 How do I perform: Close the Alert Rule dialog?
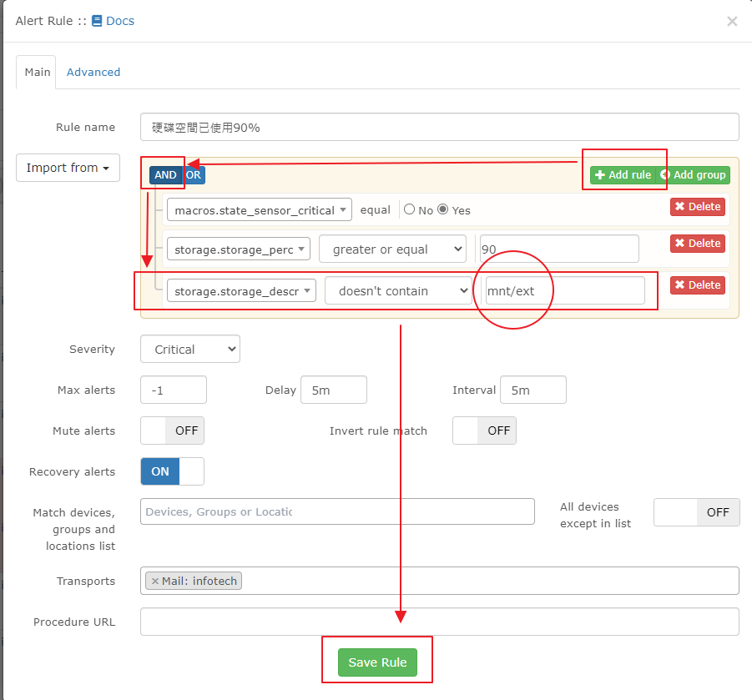(x=732, y=21)
